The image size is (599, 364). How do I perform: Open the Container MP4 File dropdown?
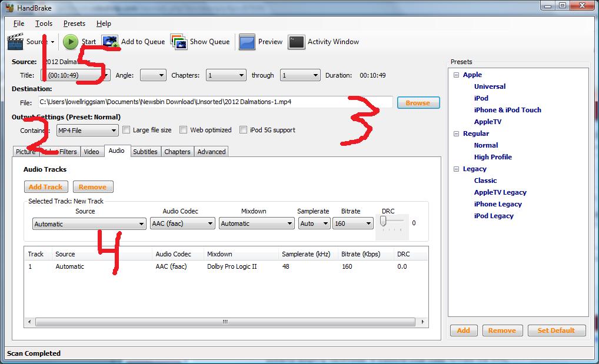coord(88,130)
